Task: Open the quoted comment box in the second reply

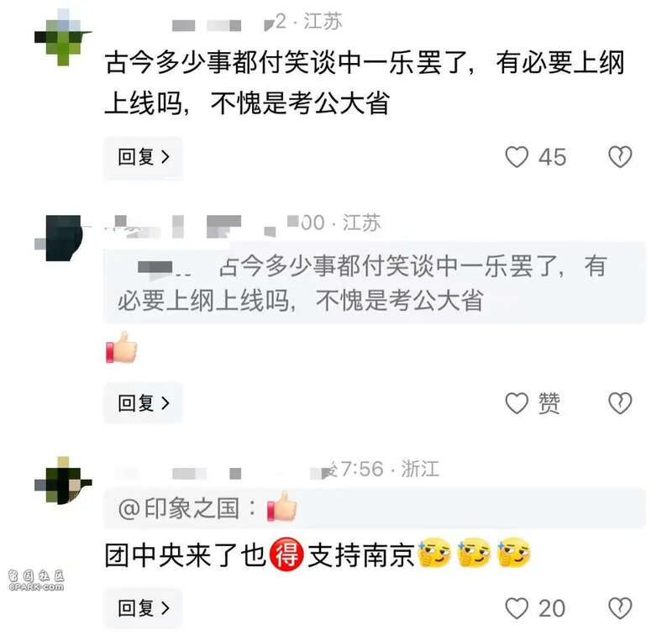Action: click(x=375, y=283)
